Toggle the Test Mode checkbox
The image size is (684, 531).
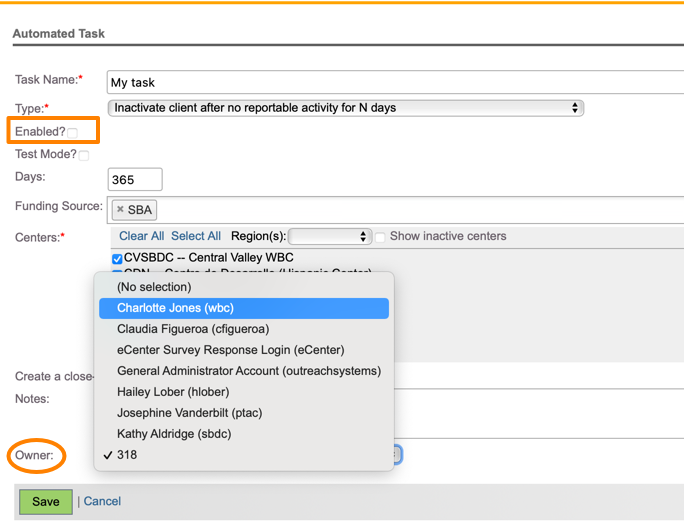click(84, 156)
